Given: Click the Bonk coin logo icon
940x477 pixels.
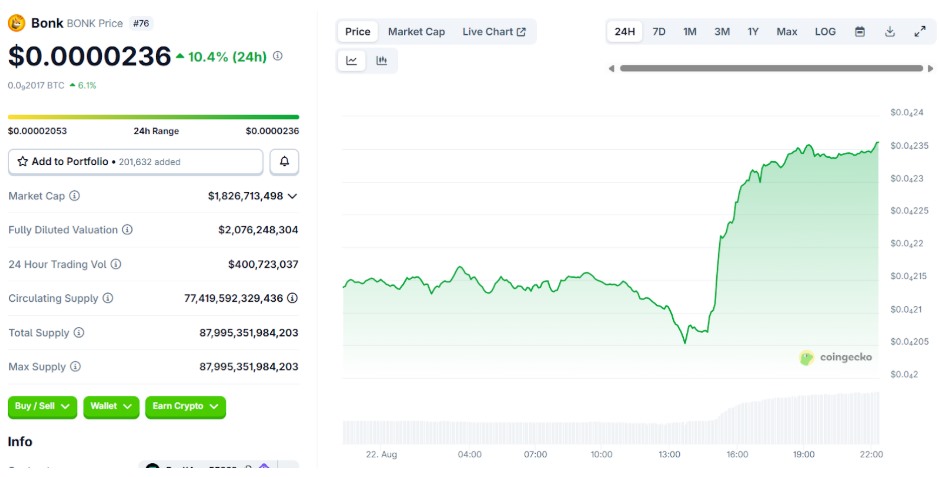Looking at the screenshot, I should (x=16, y=23).
